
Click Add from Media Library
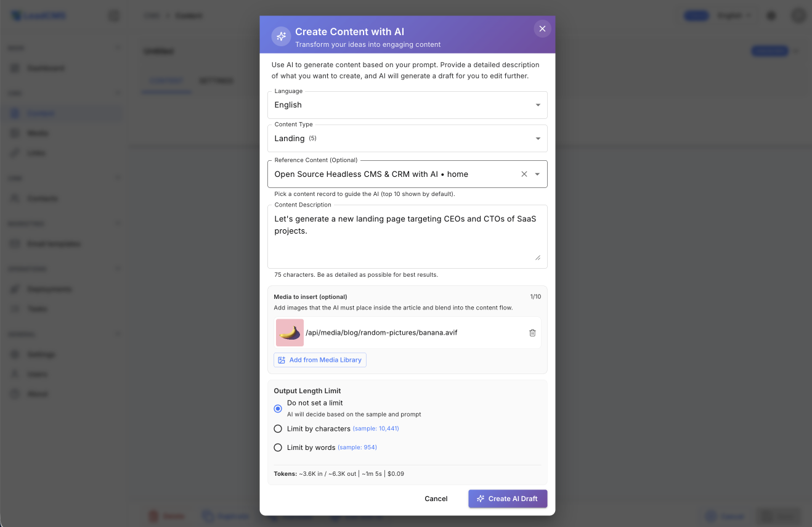(x=320, y=359)
